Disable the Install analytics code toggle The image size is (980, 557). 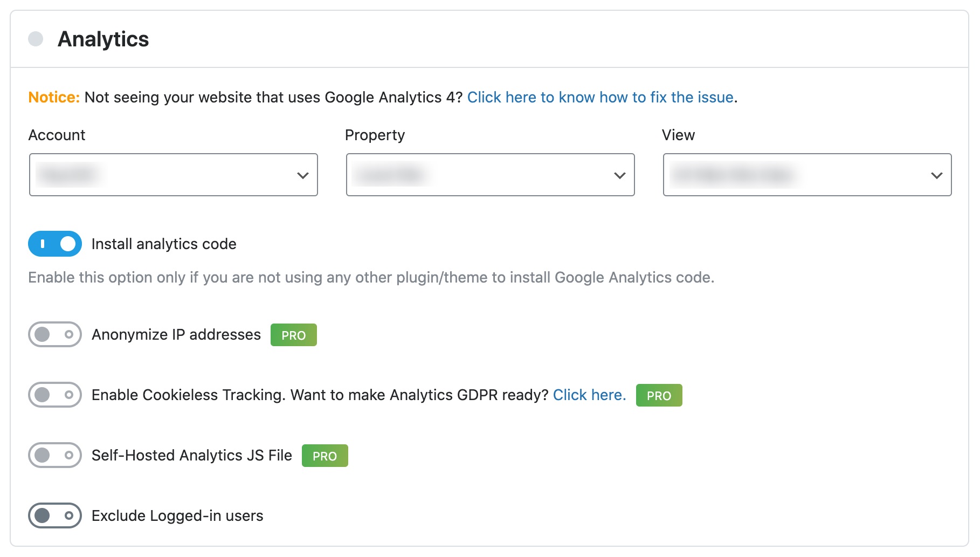55,244
